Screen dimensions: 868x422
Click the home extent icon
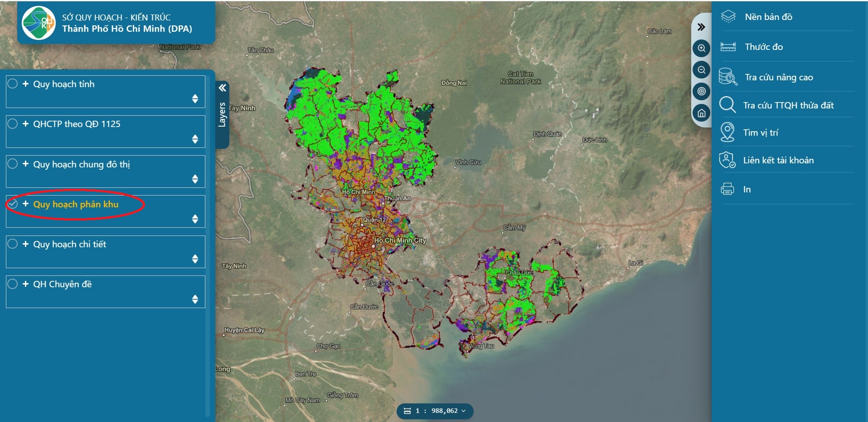pyautogui.click(x=701, y=113)
